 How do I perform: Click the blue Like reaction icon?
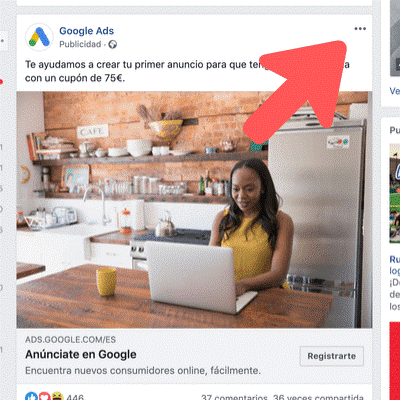click(x=31, y=396)
